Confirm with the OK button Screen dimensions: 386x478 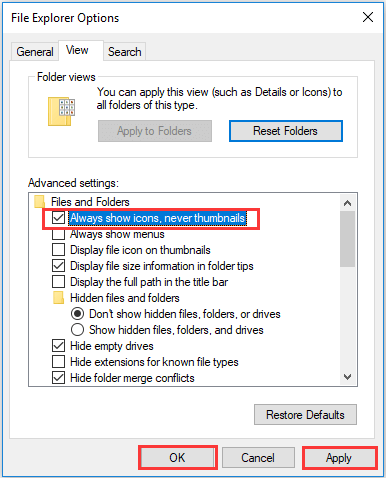point(177,458)
